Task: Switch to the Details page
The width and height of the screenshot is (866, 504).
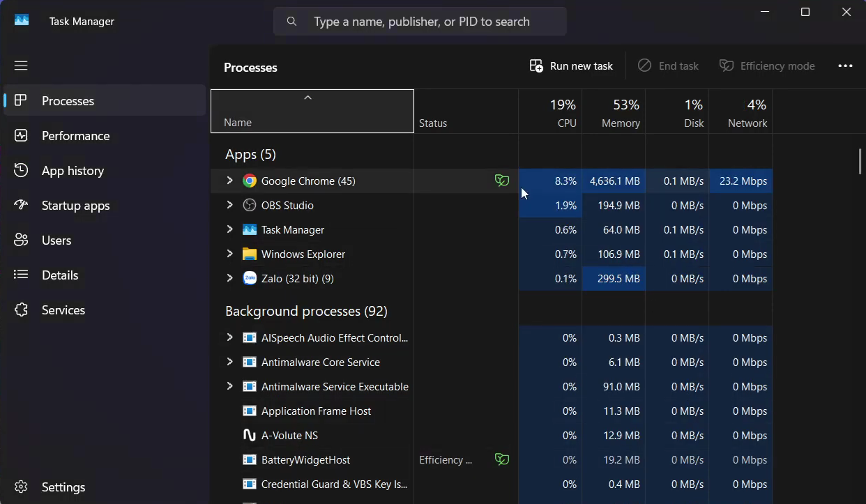Action: coord(105,275)
